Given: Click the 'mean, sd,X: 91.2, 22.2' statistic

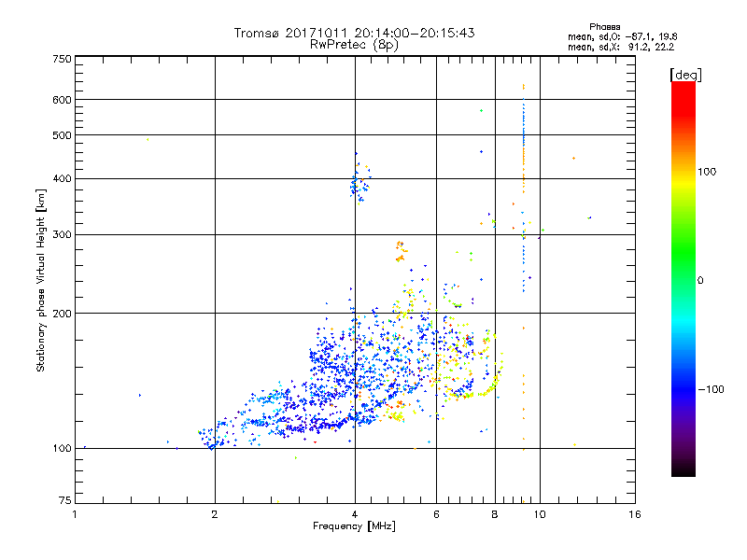Looking at the screenshot, I should [x=621, y=47].
